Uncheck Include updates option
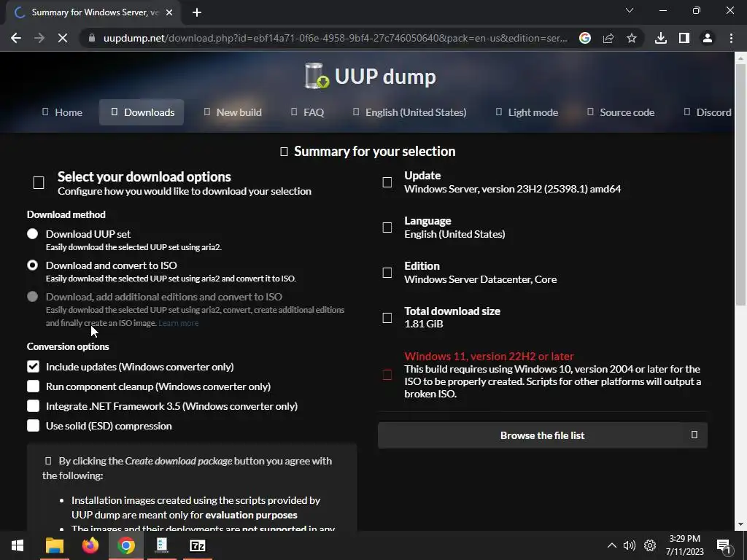 [x=33, y=367]
